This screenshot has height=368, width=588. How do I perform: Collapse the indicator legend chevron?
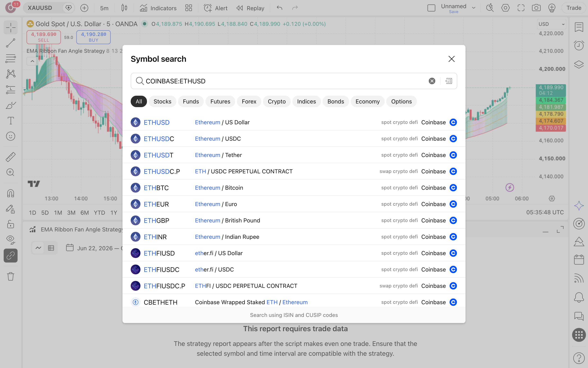32,61
